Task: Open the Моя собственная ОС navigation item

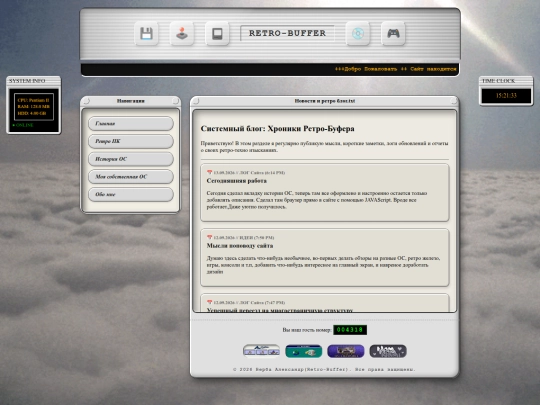Action: click(131, 177)
